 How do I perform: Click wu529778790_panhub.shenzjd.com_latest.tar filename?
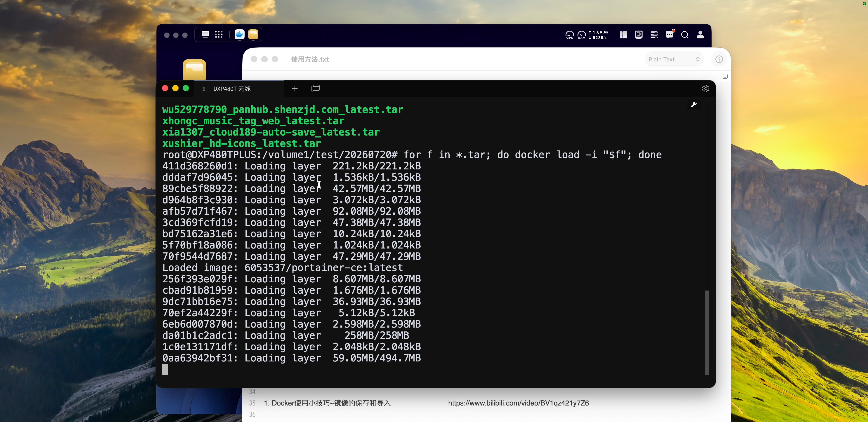pos(282,110)
